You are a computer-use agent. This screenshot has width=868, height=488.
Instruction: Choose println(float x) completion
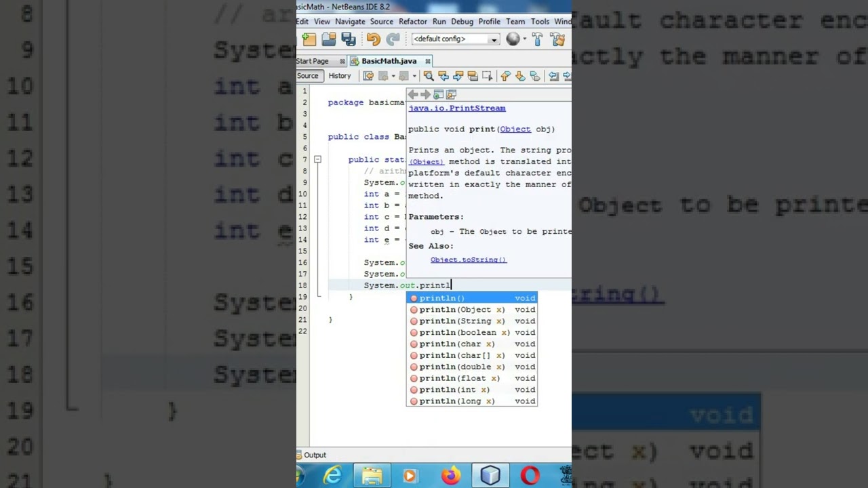tap(471, 378)
